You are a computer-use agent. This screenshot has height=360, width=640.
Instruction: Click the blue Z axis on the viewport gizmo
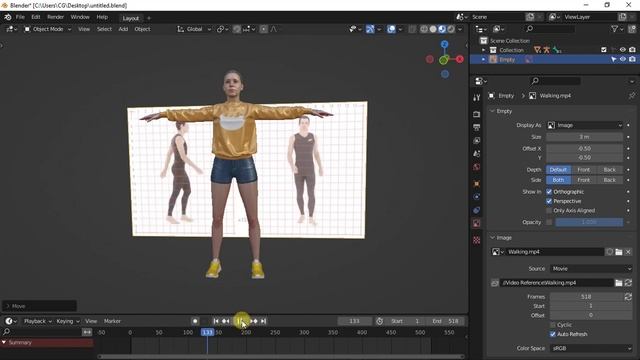tap(445, 44)
